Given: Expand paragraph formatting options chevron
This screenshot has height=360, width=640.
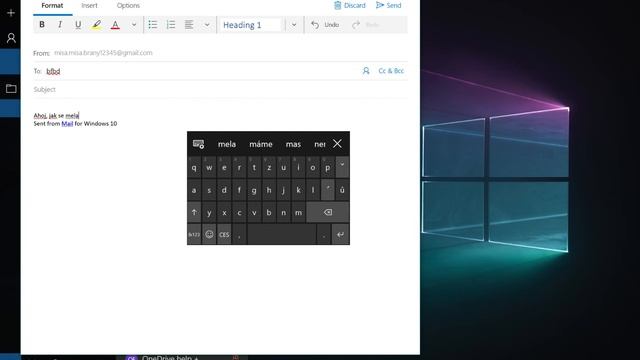Looking at the screenshot, I should click(x=207, y=24).
